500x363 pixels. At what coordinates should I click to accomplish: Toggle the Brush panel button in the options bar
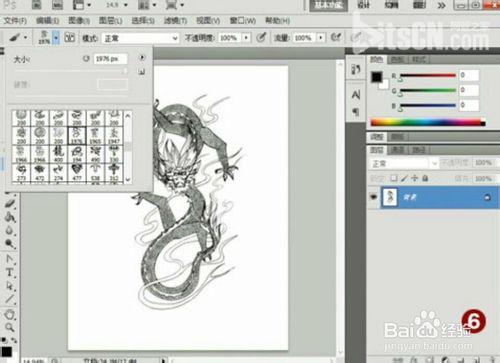69,37
